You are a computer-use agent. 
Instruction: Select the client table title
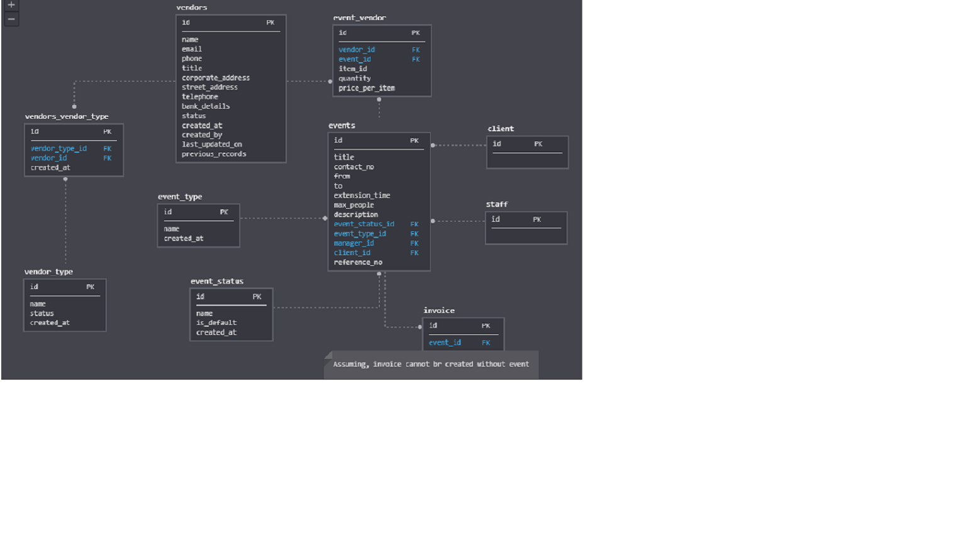coord(501,129)
